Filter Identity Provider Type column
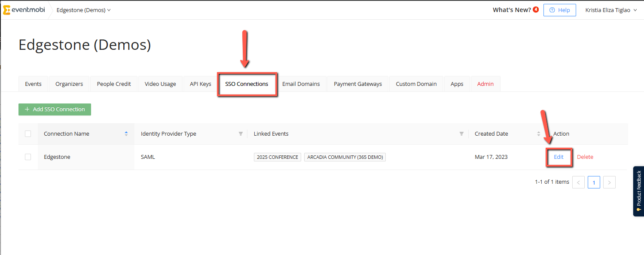Image resolution: width=644 pixels, height=255 pixels. (241, 134)
